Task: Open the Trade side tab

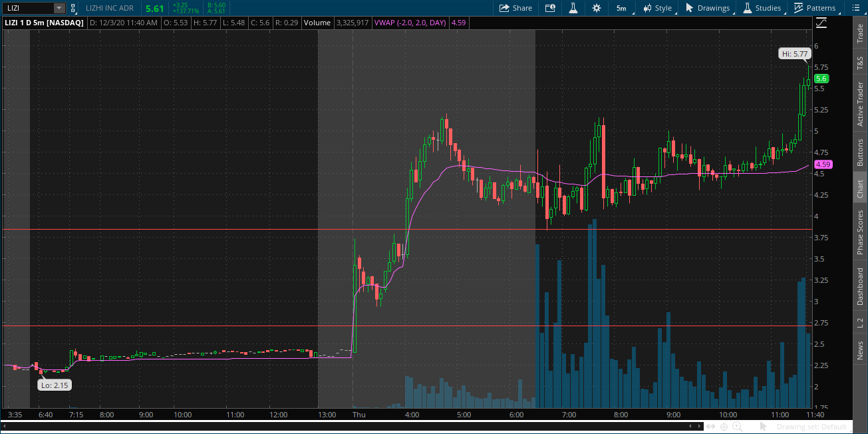Action: (x=860, y=34)
